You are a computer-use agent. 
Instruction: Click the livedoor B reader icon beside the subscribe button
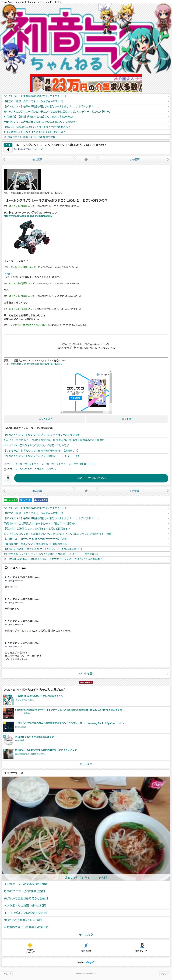point(8,478)
